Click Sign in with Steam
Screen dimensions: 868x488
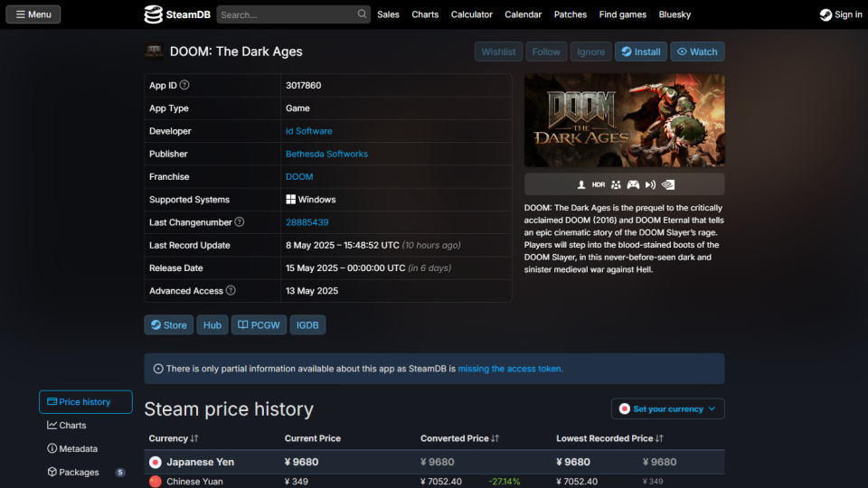(x=841, y=14)
